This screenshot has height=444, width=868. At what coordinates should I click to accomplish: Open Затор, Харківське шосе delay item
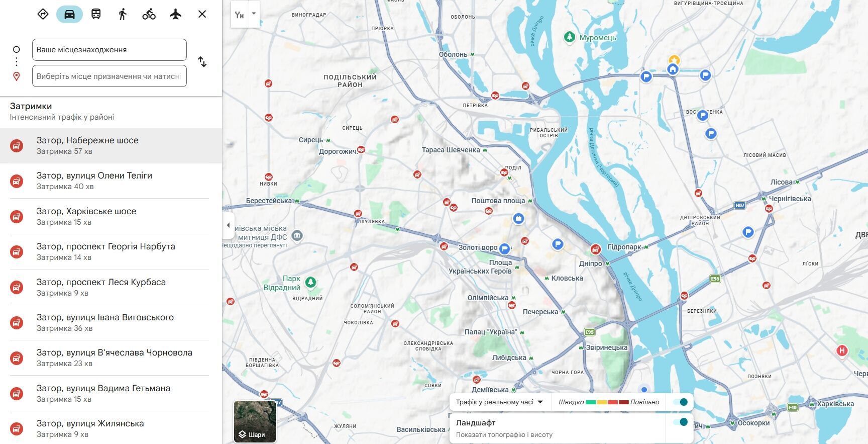(111, 216)
